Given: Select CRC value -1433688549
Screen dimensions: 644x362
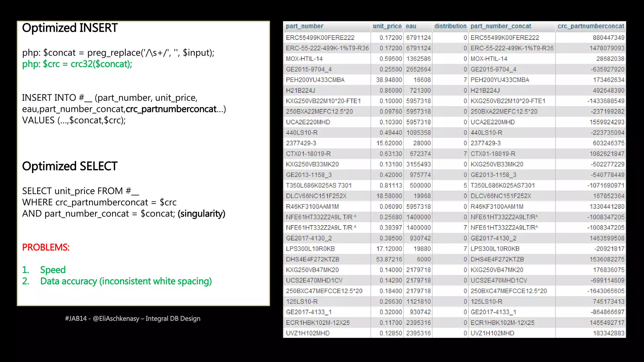Looking at the screenshot, I should pos(606,101).
